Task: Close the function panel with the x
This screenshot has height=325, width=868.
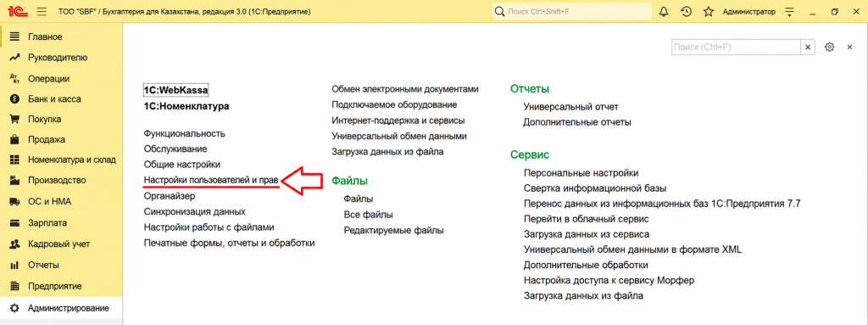Action: click(849, 48)
